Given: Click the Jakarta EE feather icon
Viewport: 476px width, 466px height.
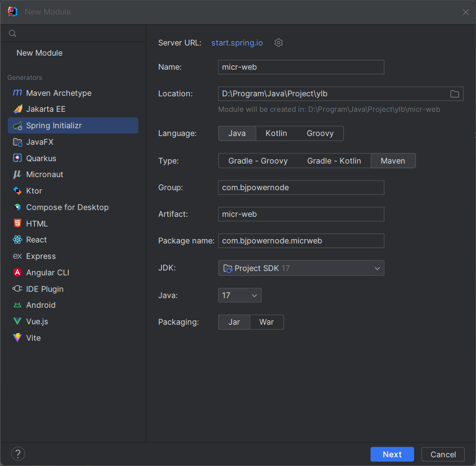Looking at the screenshot, I should pyautogui.click(x=18, y=109).
